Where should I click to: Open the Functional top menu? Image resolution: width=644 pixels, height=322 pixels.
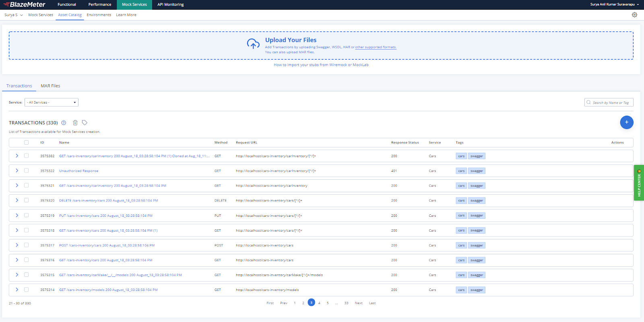pyautogui.click(x=67, y=4)
